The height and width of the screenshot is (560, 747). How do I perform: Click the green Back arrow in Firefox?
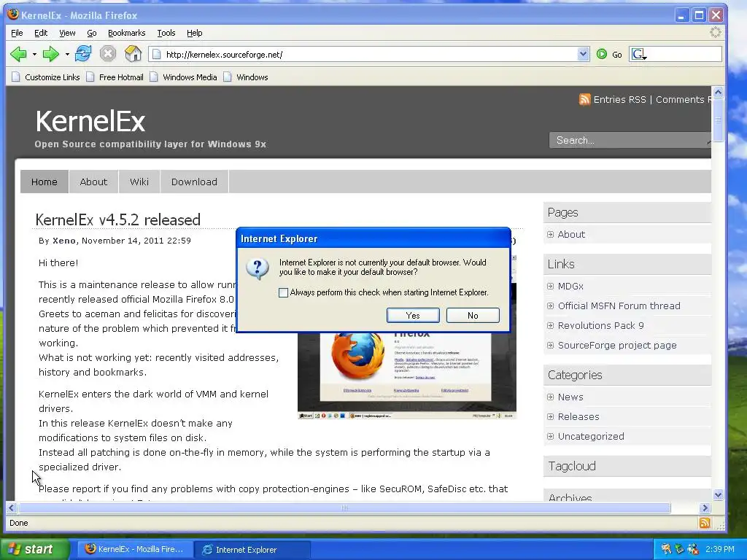coord(18,54)
